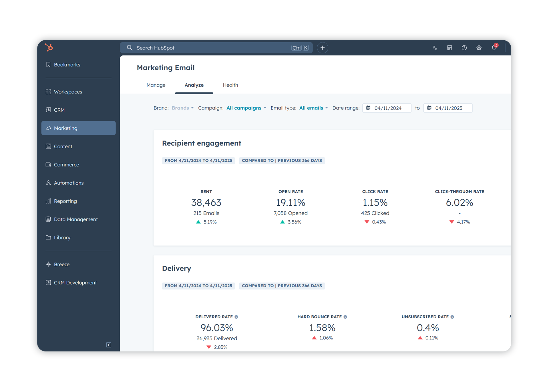Click the HubSpot sprocket logo
This screenshot has width=549, height=392.
(49, 47)
